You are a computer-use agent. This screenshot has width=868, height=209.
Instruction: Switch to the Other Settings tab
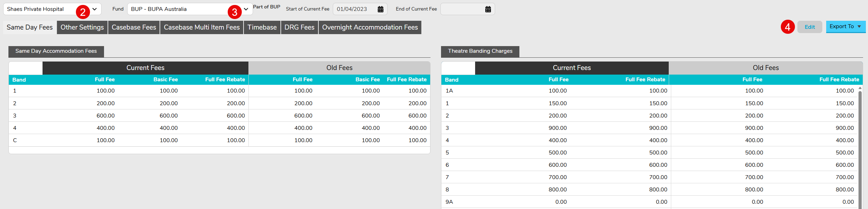82,27
